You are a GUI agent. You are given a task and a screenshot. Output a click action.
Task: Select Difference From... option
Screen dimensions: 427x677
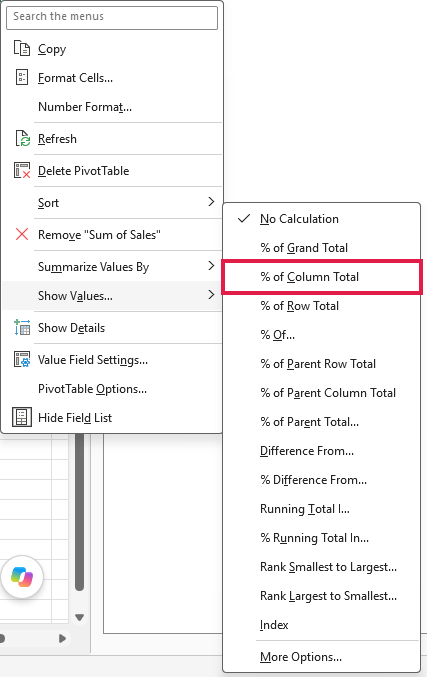click(x=307, y=451)
